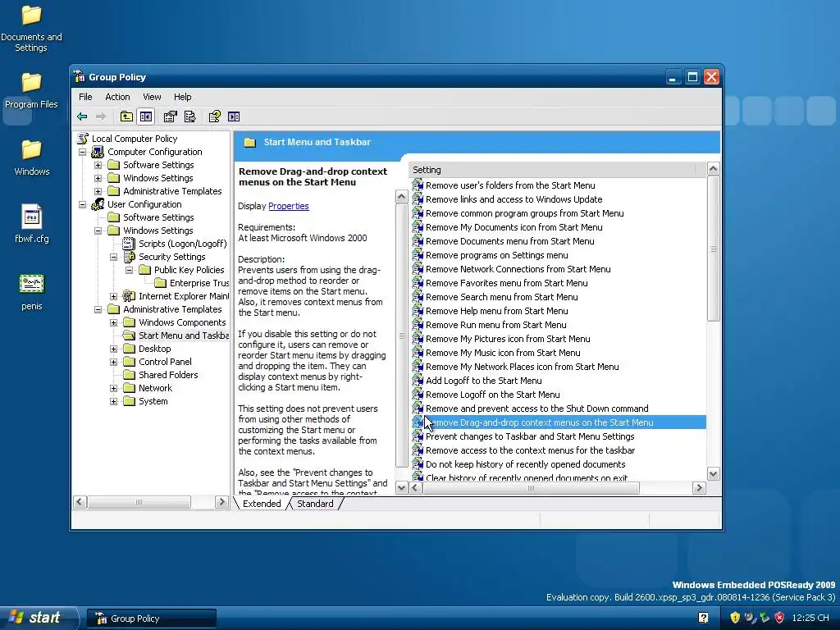Collapse the User Configuration node
The image size is (840, 630).
tap(83, 204)
